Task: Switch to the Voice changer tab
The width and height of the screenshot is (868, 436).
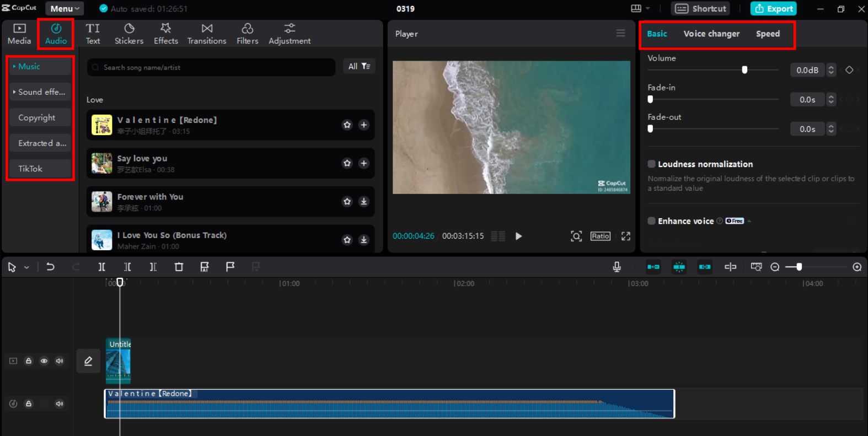Action: pos(711,34)
